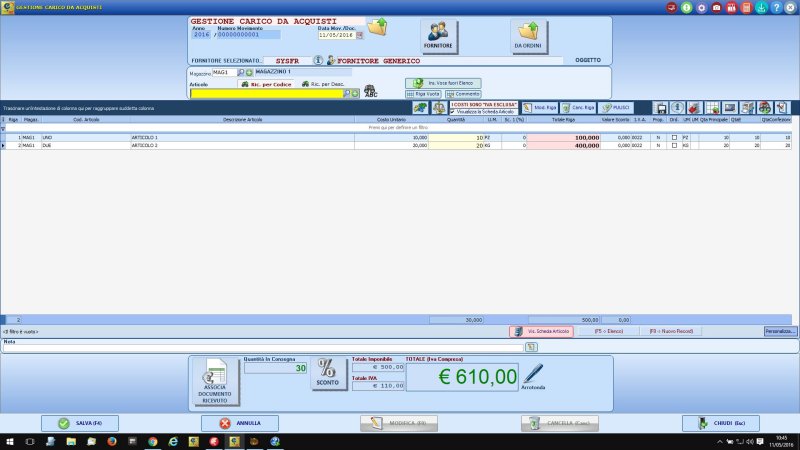
Task: Click the Quantità cell with value 20
Action: (456, 145)
